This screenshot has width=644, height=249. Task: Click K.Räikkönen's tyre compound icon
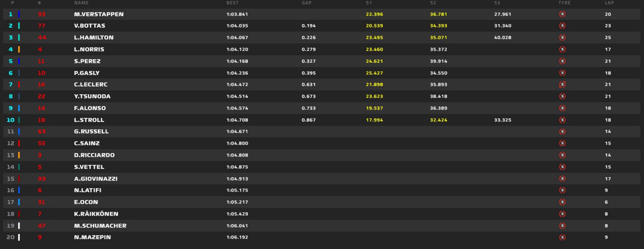tap(562, 214)
